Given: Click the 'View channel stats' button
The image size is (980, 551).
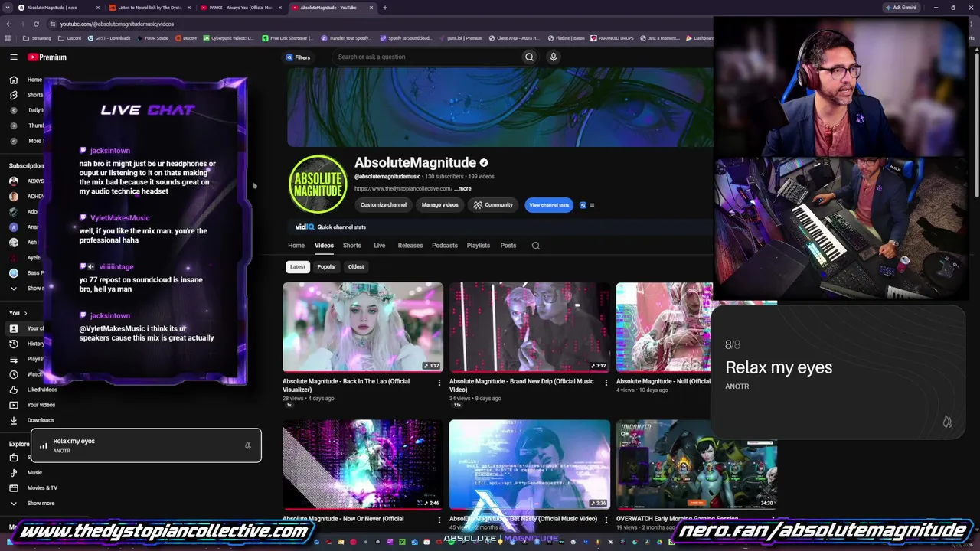Looking at the screenshot, I should point(549,205).
